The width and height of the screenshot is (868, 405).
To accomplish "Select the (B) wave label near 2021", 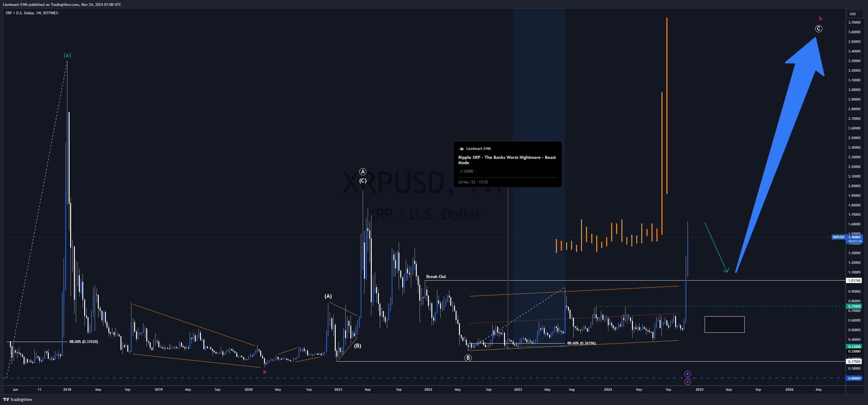I will pos(357,346).
